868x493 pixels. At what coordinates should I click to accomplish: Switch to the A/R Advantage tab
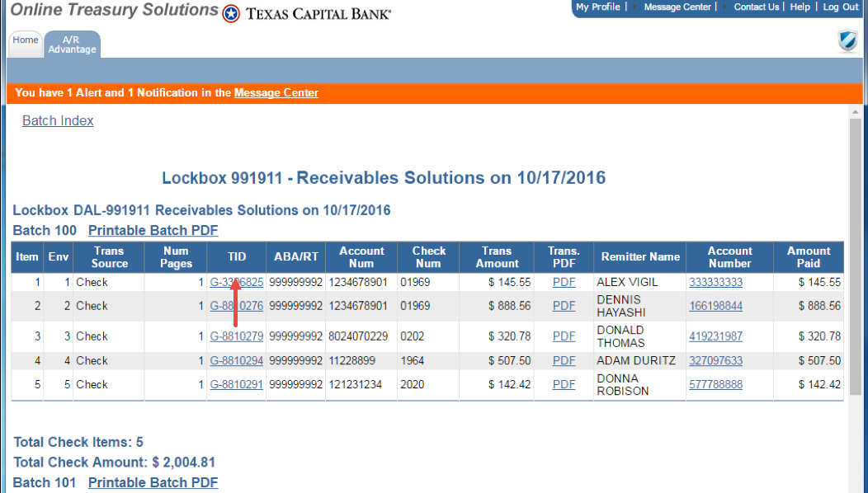72,45
